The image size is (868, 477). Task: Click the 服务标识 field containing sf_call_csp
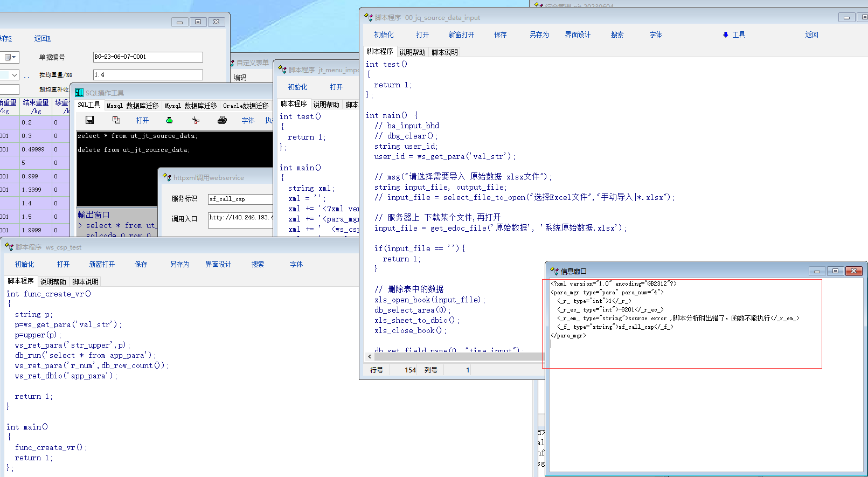point(240,199)
